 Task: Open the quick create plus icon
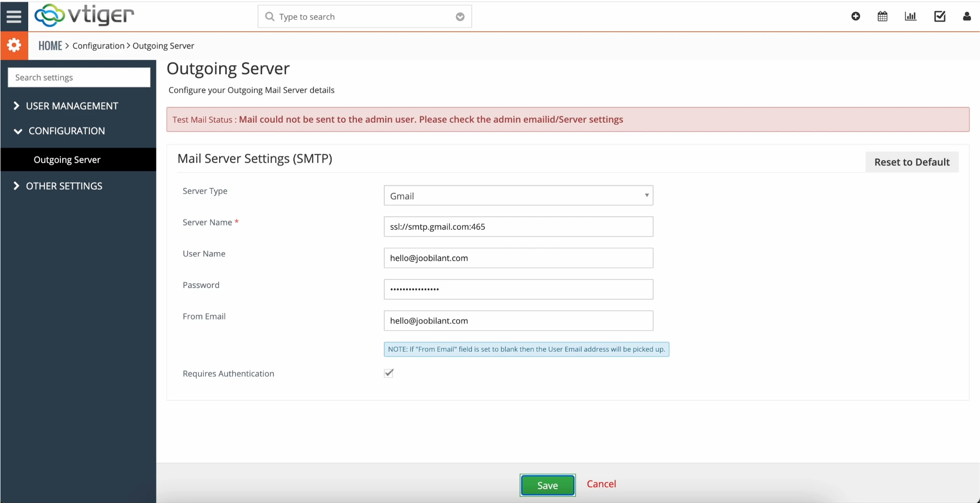pos(856,16)
